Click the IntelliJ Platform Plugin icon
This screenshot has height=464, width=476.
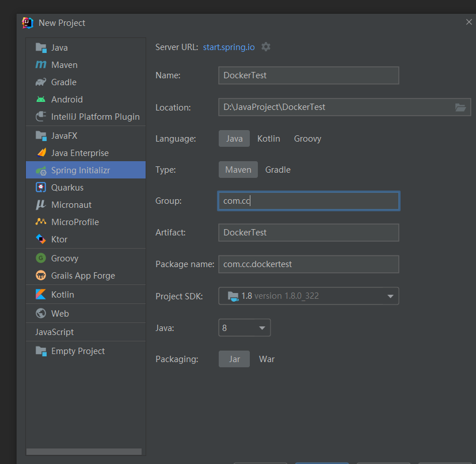point(41,117)
